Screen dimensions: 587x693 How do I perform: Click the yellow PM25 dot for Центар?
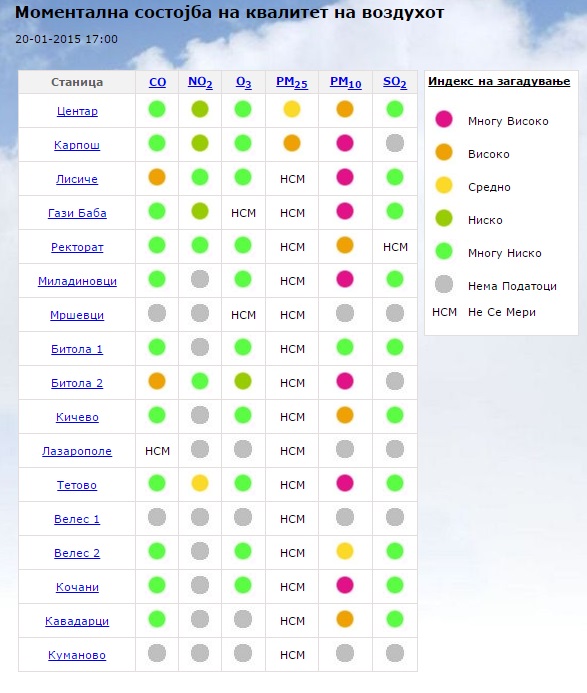click(292, 109)
